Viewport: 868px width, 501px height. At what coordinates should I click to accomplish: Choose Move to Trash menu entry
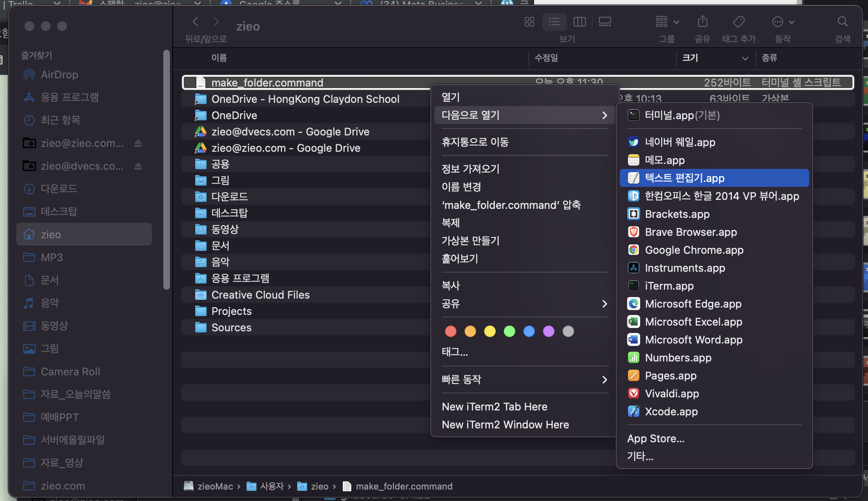pyautogui.click(x=475, y=142)
